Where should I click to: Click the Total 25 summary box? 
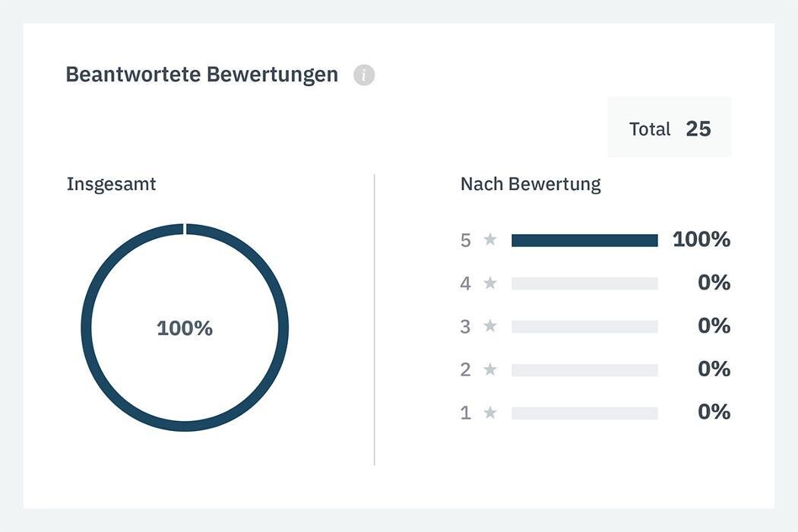(x=670, y=128)
